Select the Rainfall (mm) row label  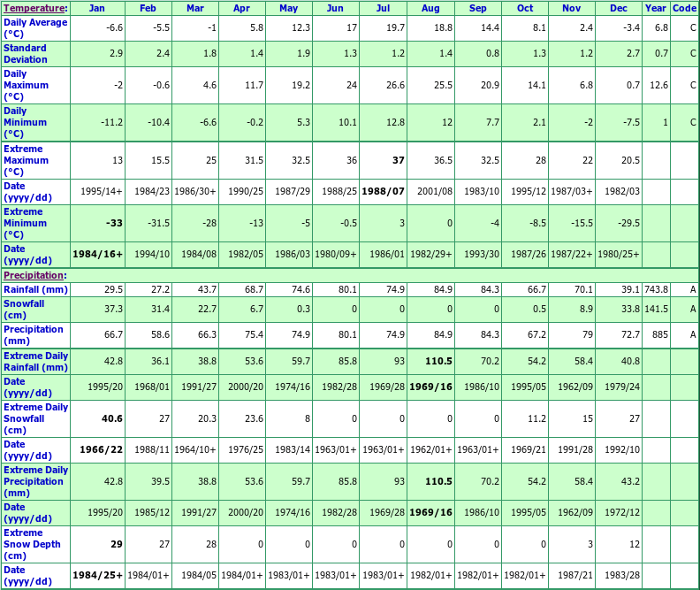(x=35, y=289)
